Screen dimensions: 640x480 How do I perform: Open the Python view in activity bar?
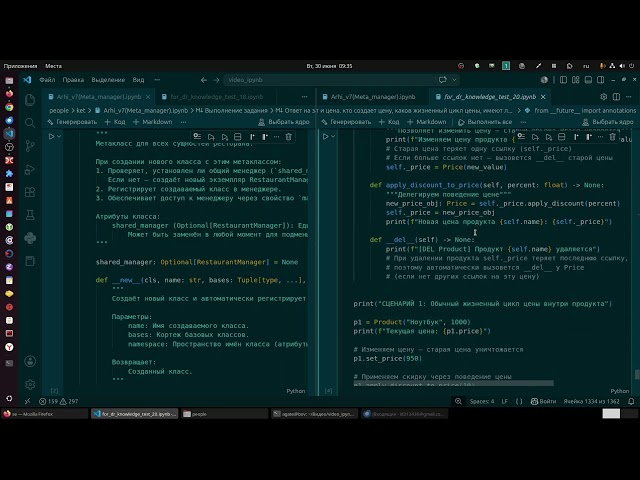[x=30, y=238]
